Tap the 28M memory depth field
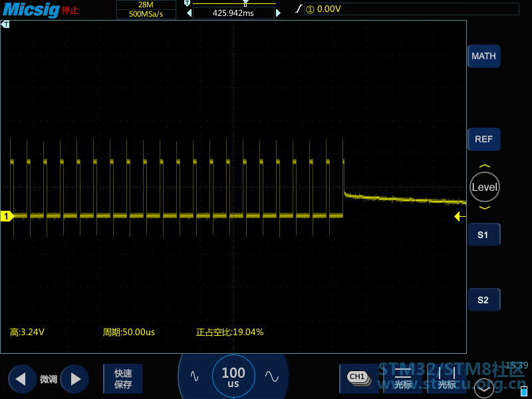Image resolution: width=532 pixels, height=399 pixels. click(x=146, y=5)
